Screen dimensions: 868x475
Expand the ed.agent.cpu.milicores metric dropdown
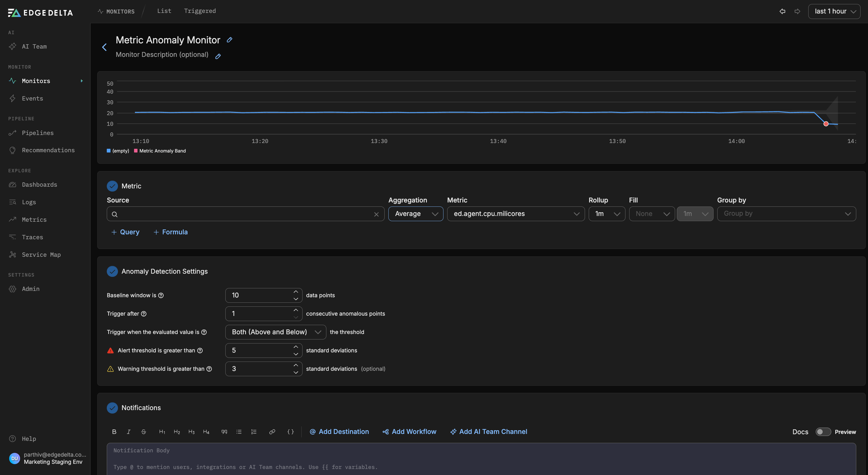point(516,214)
